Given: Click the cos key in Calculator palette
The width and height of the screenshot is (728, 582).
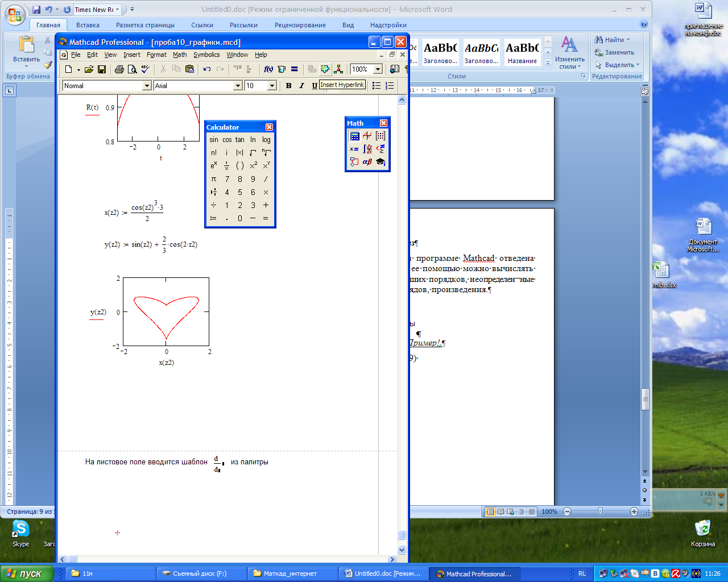Looking at the screenshot, I should pos(227,140).
